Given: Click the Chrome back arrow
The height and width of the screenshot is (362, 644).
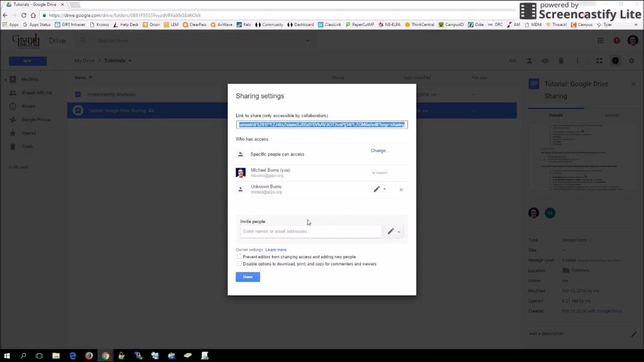Looking at the screenshot, I should tap(6, 15).
